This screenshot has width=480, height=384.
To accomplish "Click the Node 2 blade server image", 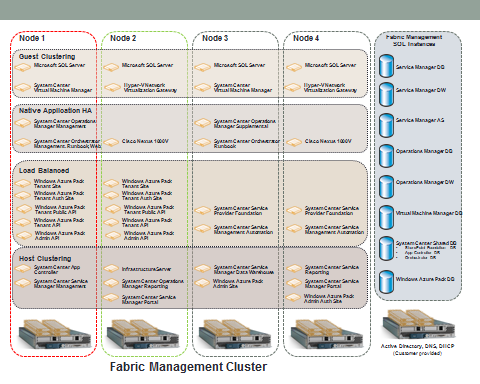I will pos(143,334).
